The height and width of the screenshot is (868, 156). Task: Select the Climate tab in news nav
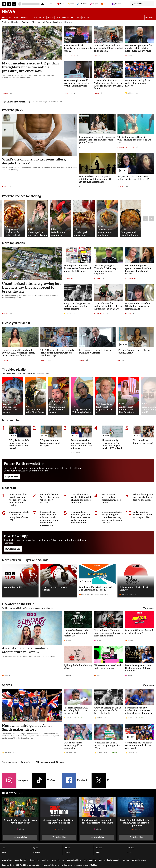point(86,18)
